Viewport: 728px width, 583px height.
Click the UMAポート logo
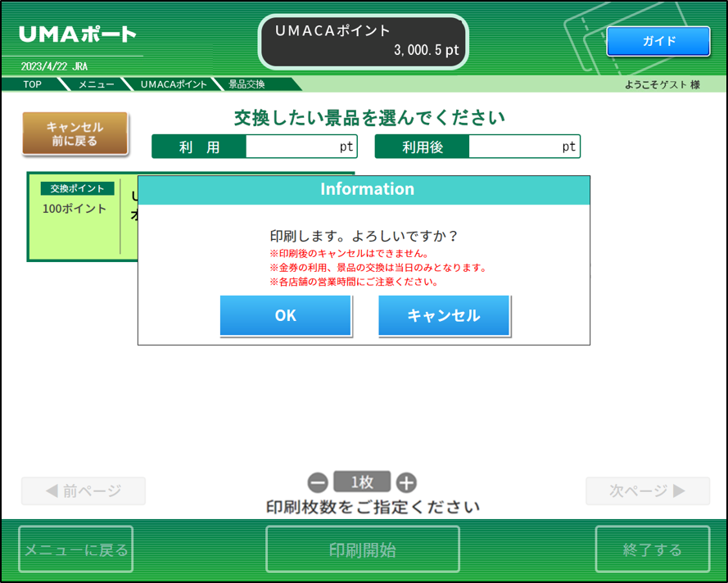78,35
